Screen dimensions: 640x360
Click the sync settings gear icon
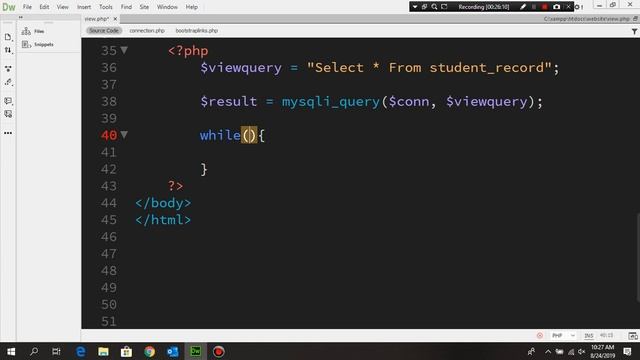click(578, 7)
